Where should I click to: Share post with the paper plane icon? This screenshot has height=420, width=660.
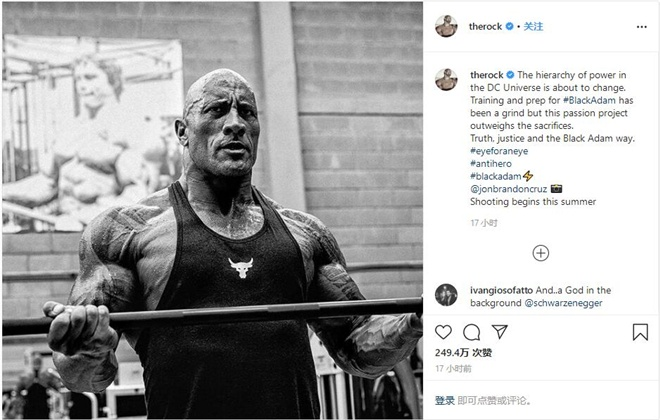(500, 332)
